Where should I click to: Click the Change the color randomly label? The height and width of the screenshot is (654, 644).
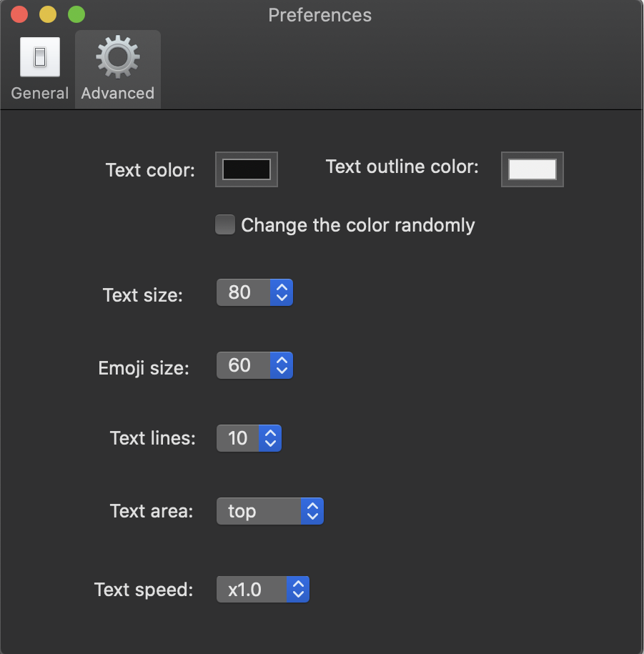point(358,225)
